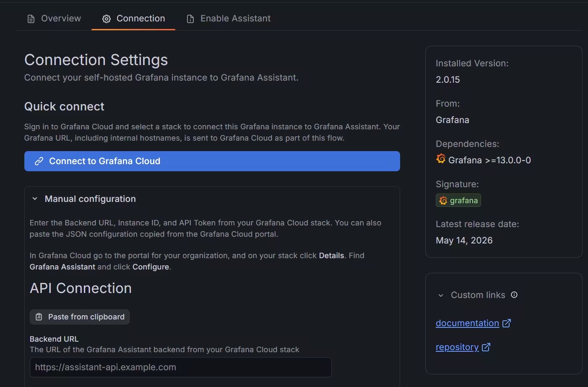Click the Overview tab document icon
The image size is (588, 387).
tap(31, 19)
